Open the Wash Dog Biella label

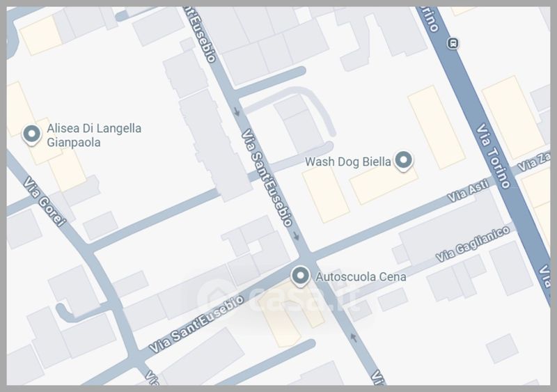347,162
